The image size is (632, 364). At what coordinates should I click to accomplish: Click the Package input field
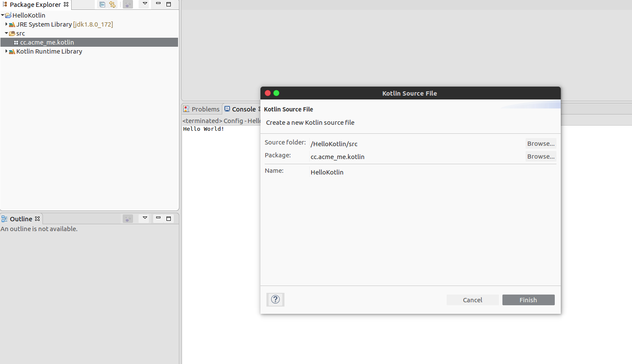coord(416,157)
